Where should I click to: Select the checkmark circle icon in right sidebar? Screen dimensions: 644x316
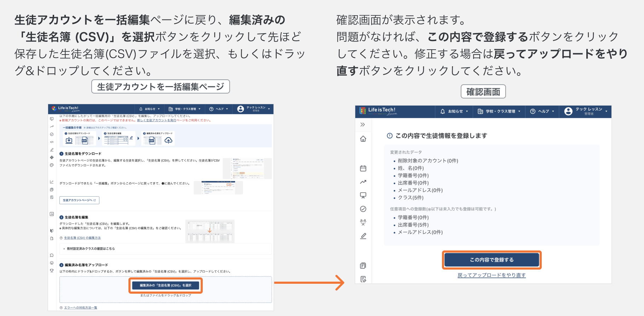363,209
